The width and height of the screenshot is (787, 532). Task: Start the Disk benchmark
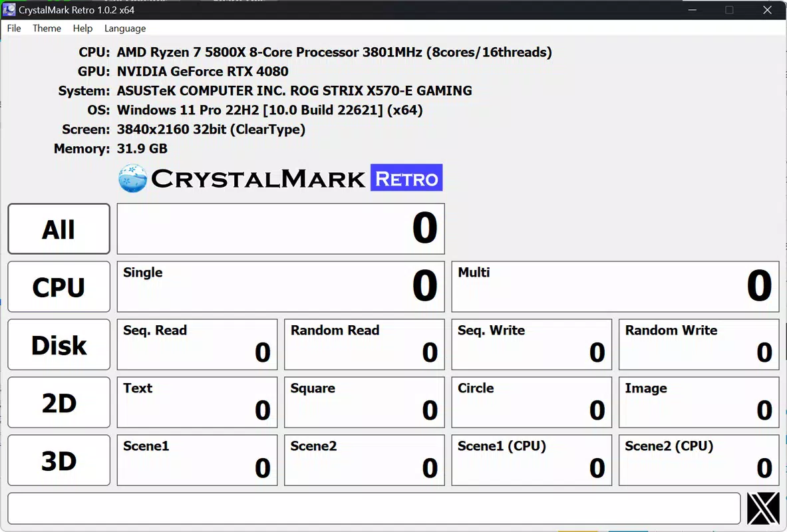(59, 344)
